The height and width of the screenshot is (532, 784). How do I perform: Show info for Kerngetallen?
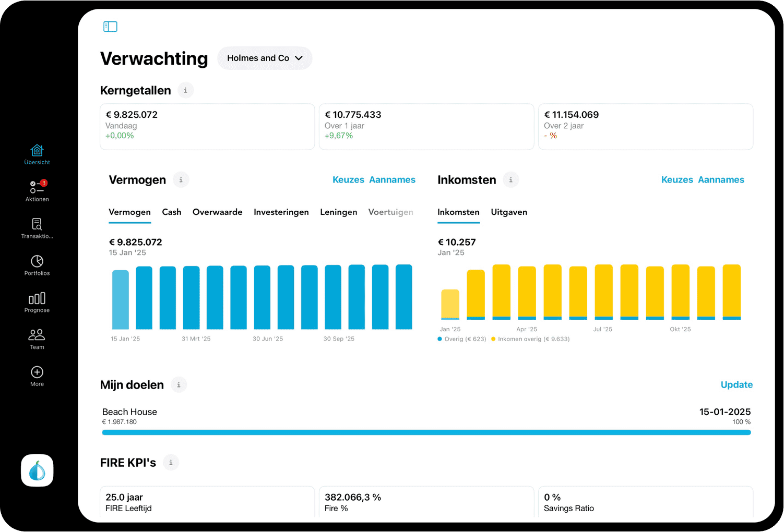185,90
